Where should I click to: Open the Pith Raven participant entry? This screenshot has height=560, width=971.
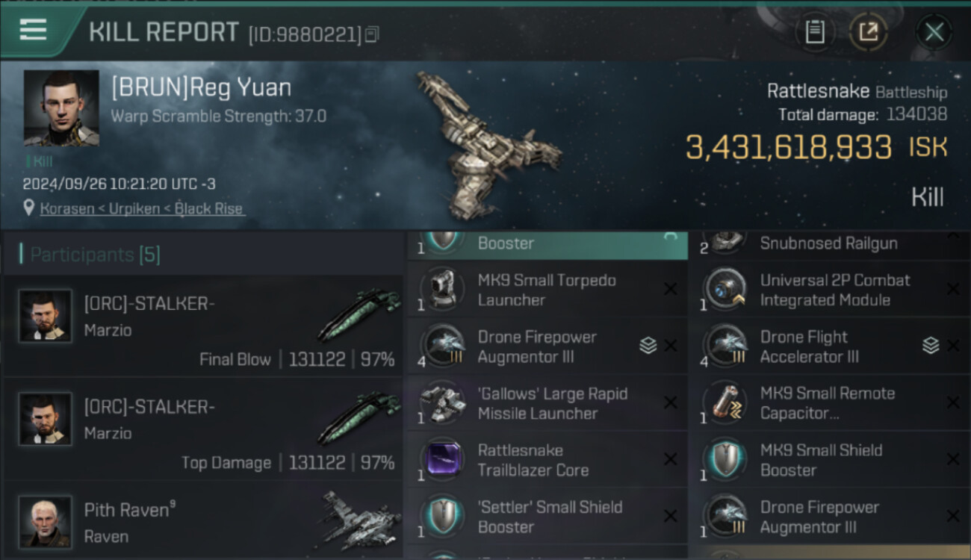coord(202,520)
